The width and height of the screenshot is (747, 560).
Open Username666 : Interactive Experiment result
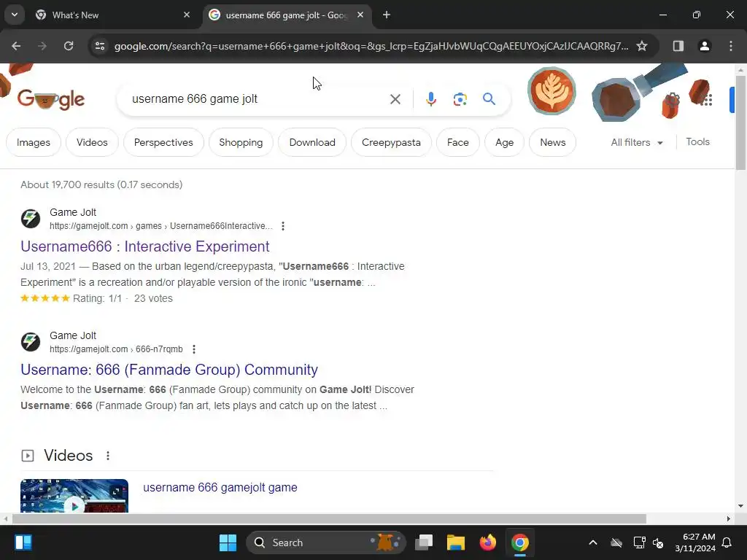(145, 246)
